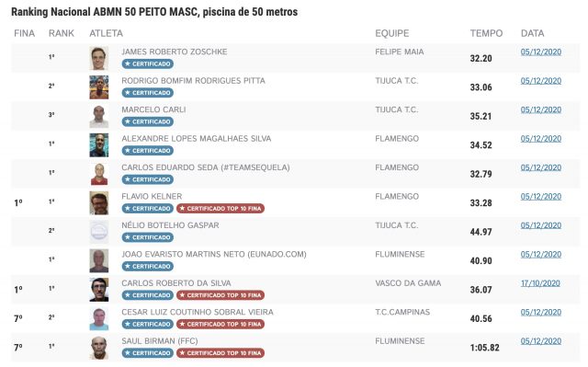Click the ATLETA column header
Image resolution: width=588 pixels, height=367 pixels.
pyautogui.click(x=107, y=33)
